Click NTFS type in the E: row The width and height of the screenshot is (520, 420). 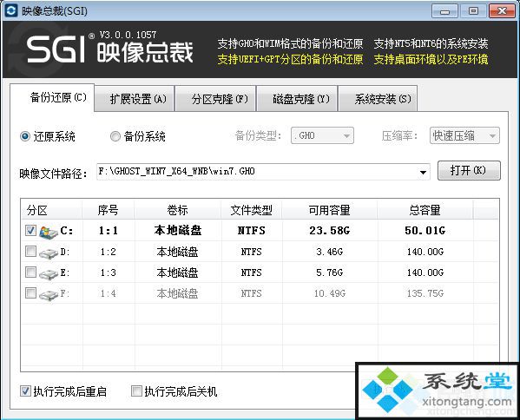click(x=252, y=272)
